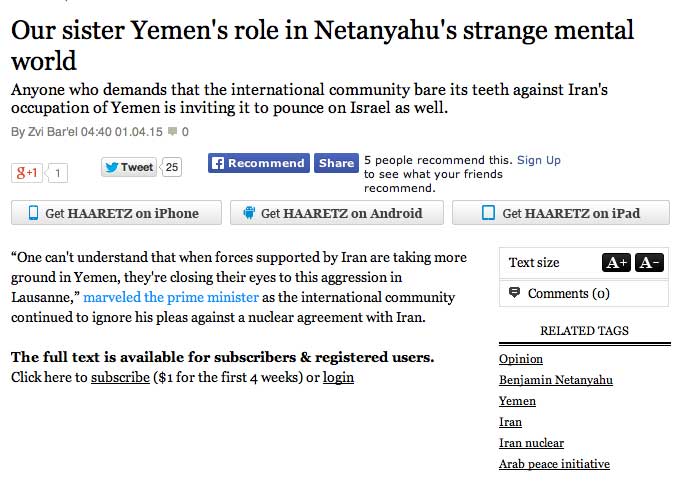This screenshot has width=681, height=484.
Task: Open the Opinion related tag
Action: [x=521, y=359]
